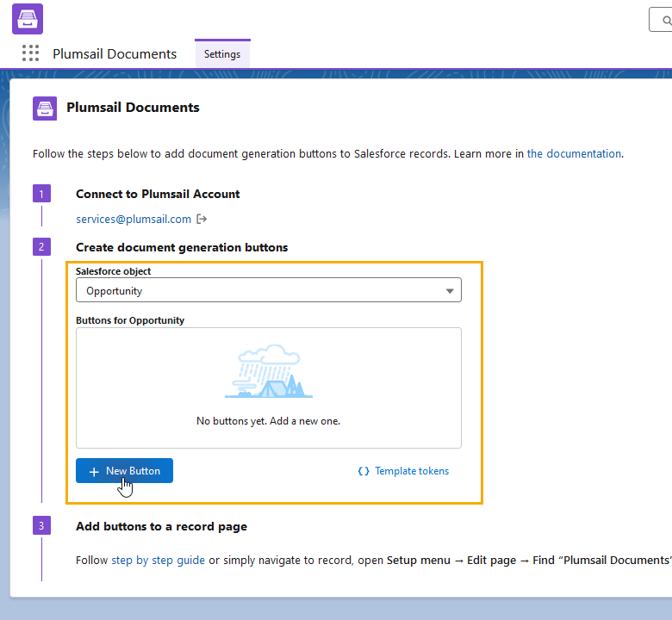Click the 'Buttons for Opportunity' label

[130, 320]
